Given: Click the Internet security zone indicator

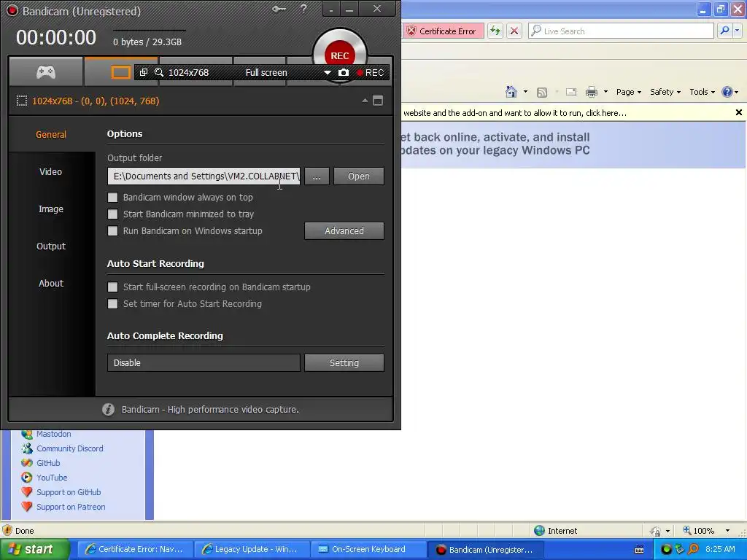Looking at the screenshot, I should click(555, 531).
